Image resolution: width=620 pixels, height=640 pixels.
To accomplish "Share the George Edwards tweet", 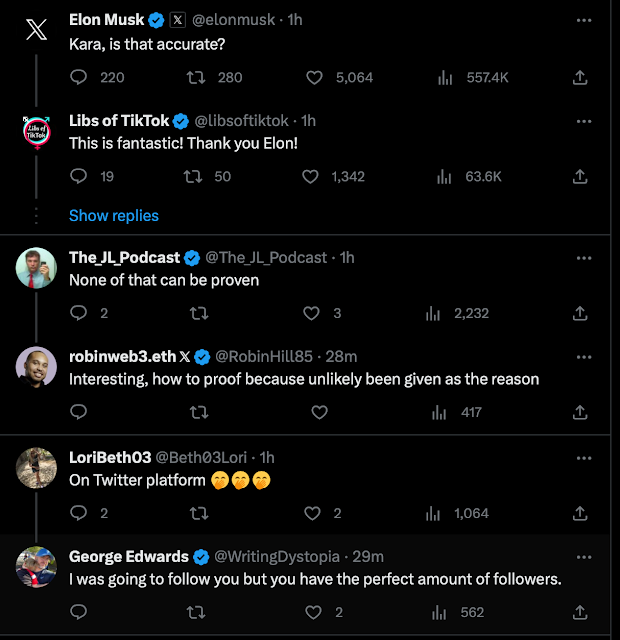I will [x=579, y=612].
